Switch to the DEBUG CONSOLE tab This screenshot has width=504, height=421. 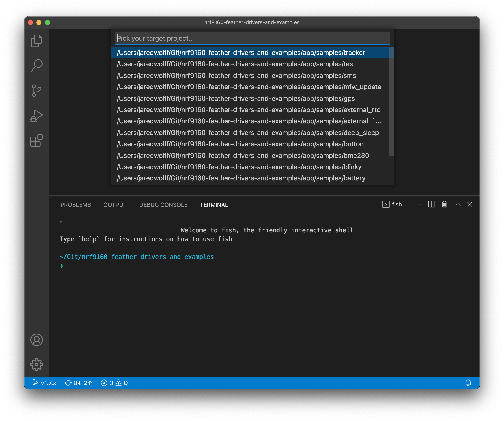point(163,205)
